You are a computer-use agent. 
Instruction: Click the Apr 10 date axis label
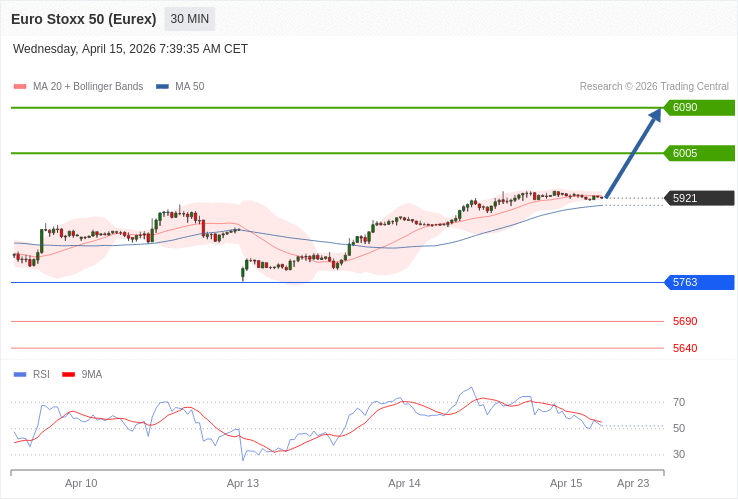tap(81, 483)
